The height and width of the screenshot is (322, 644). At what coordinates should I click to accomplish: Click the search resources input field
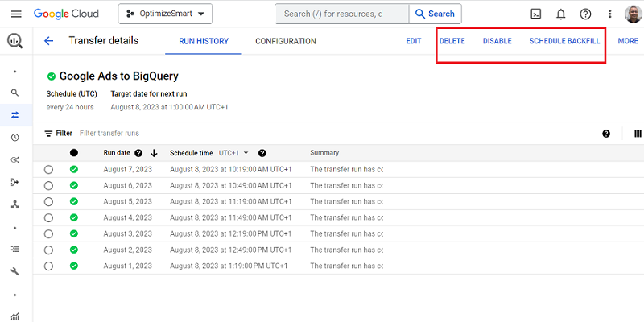341,14
